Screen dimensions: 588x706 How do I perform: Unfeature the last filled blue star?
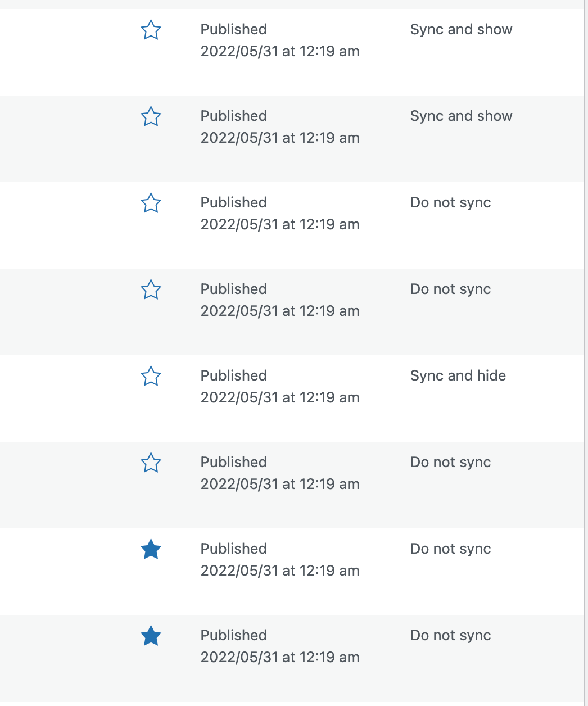tap(151, 636)
